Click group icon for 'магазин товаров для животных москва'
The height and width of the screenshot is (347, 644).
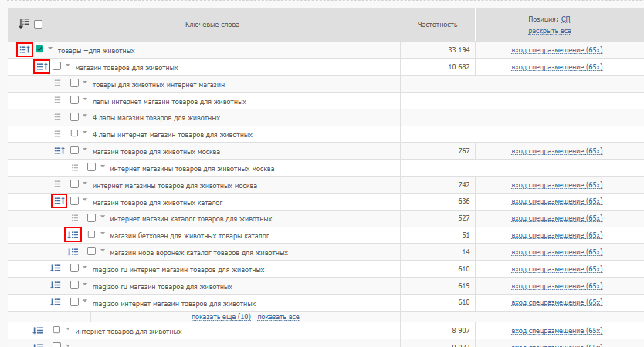tap(59, 151)
